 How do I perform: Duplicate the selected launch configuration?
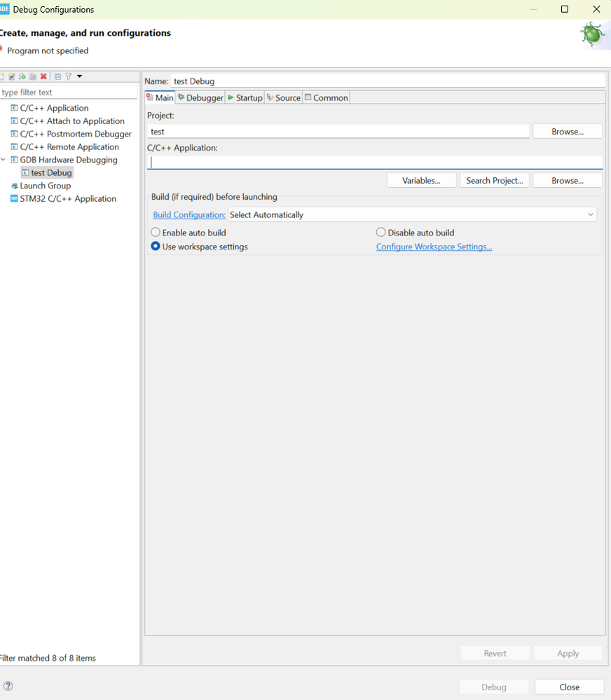point(32,76)
